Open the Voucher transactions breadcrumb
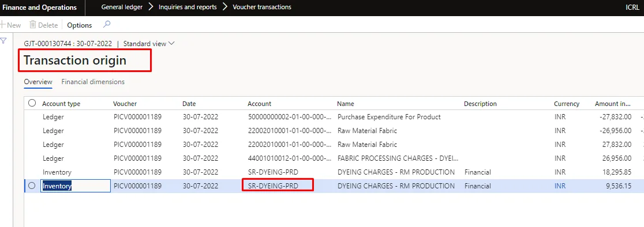Image resolution: width=644 pixels, height=227 pixels. tap(262, 7)
